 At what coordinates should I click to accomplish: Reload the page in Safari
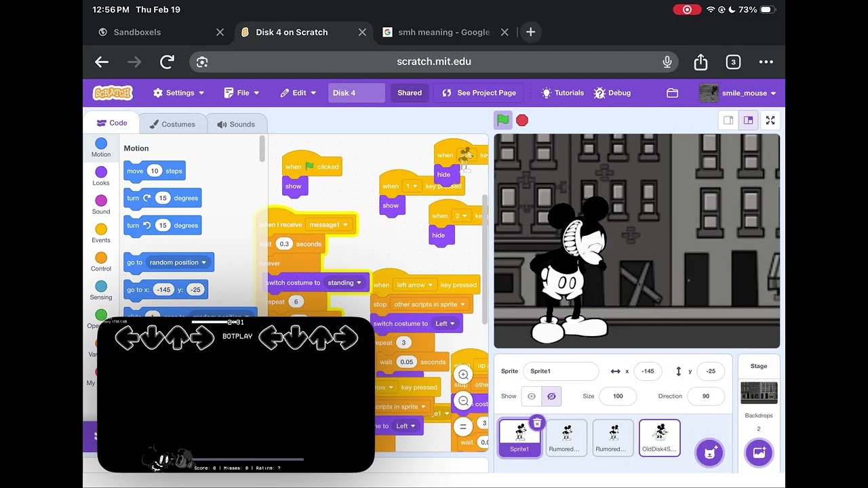[167, 62]
